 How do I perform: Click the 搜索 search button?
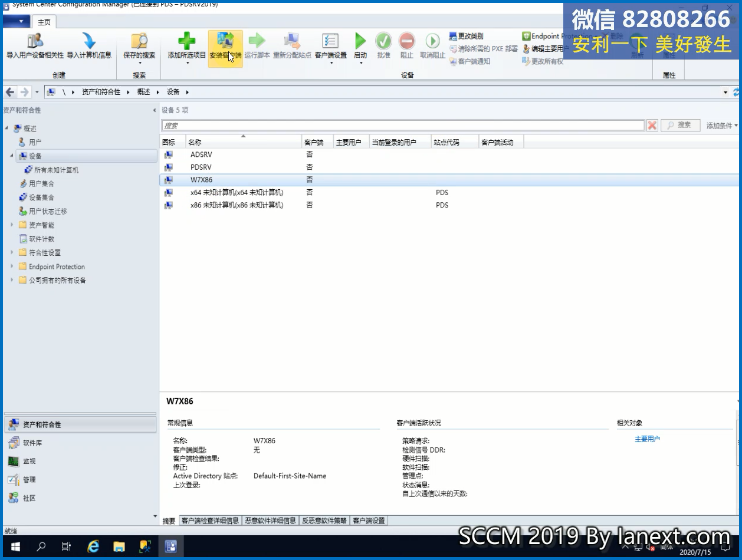coord(680,126)
